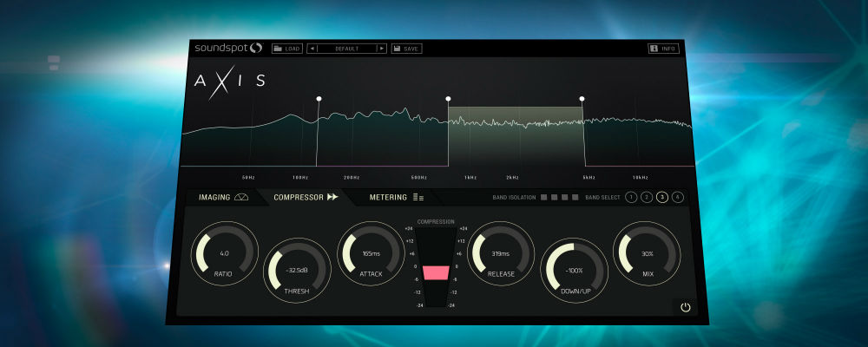The width and height of the screenshot is (868, 347).
Task: Click the Release knob
Action: click(x=501, y=253)
